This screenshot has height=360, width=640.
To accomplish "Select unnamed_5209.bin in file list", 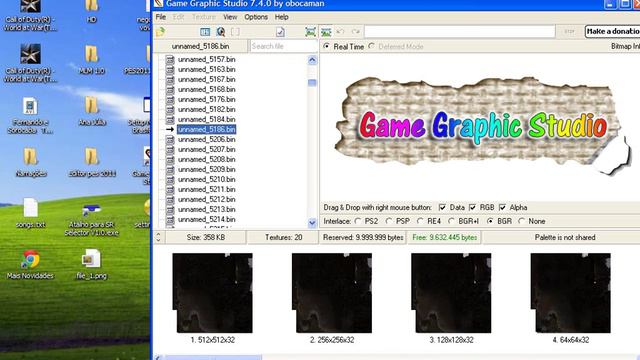I will (207, 169).
